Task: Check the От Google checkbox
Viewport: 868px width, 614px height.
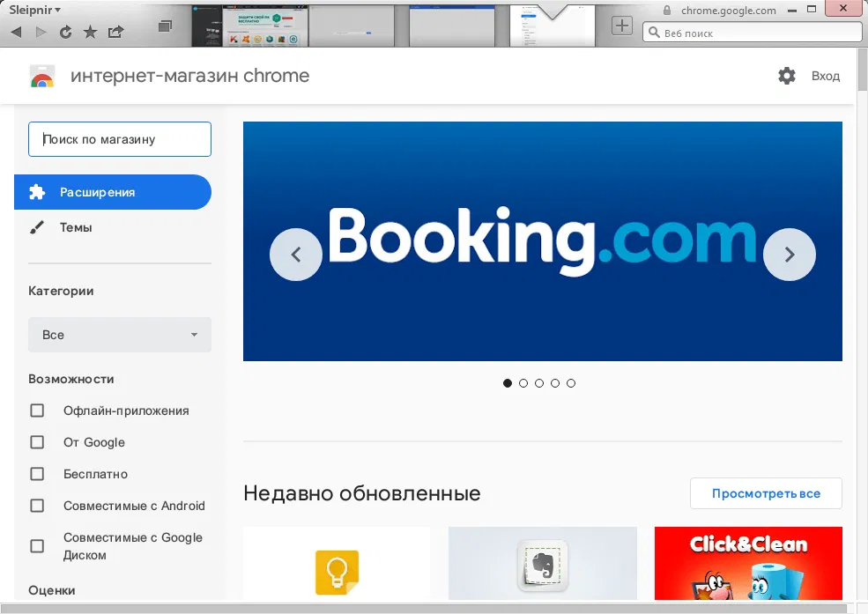Action: (x=37, y=442)
